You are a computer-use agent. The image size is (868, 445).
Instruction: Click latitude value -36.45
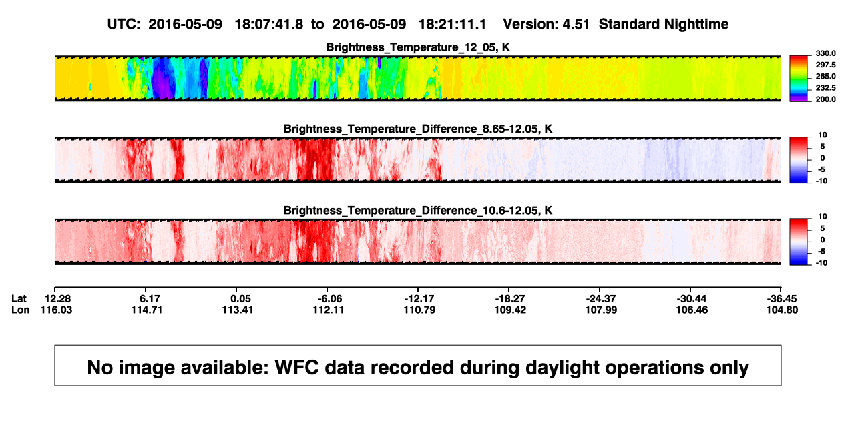tap(783, 298)
